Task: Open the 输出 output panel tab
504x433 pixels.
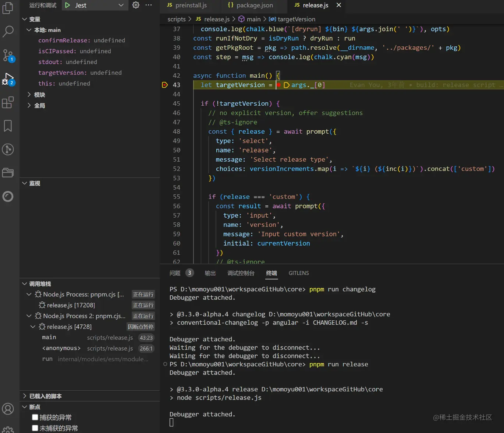Action: point(210,273)
